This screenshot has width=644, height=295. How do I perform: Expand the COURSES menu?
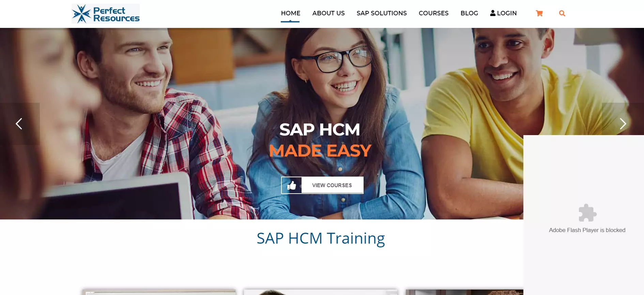click(433, 13)
